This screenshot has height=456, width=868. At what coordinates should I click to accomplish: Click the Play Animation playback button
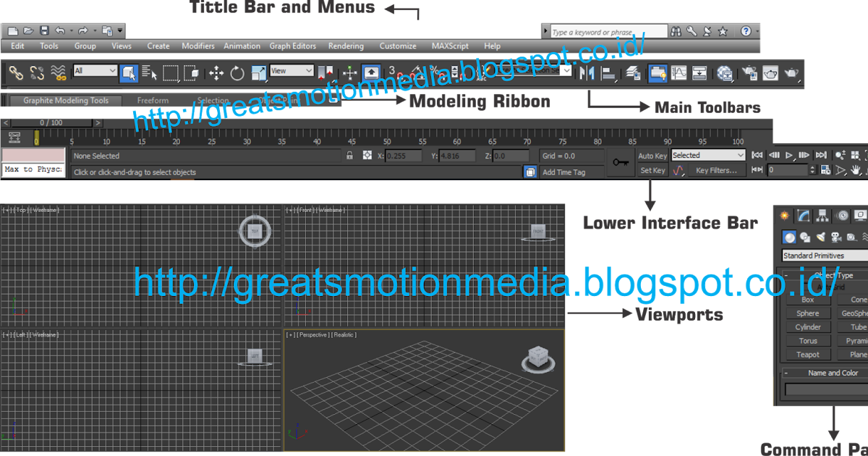[788, 155]
